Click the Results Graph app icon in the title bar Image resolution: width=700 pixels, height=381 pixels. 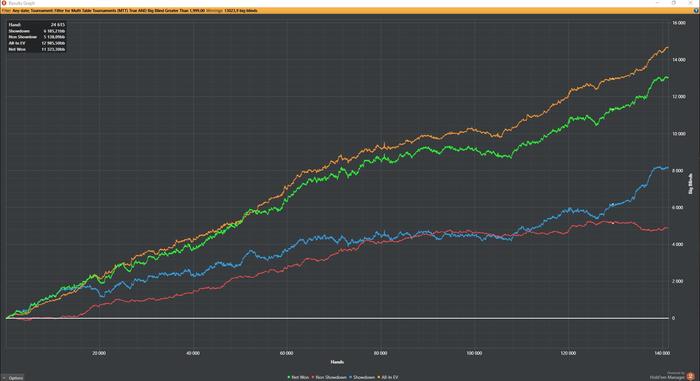(4, 3)
